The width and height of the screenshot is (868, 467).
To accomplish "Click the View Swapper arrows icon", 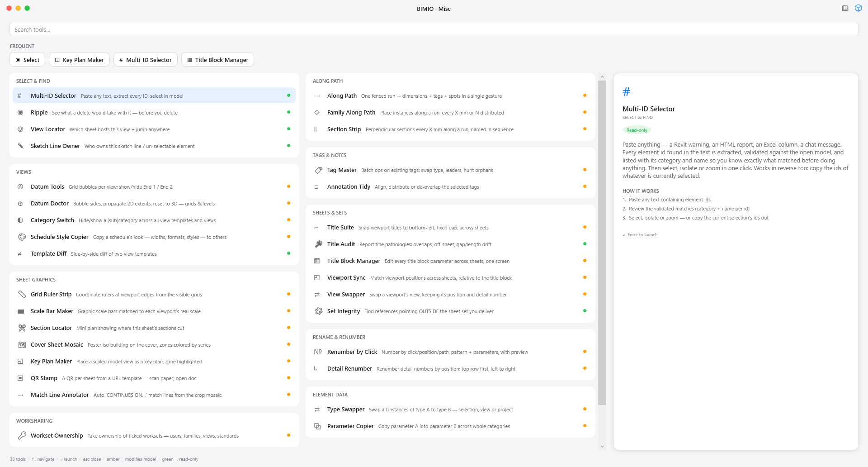I will click(317, 295).
